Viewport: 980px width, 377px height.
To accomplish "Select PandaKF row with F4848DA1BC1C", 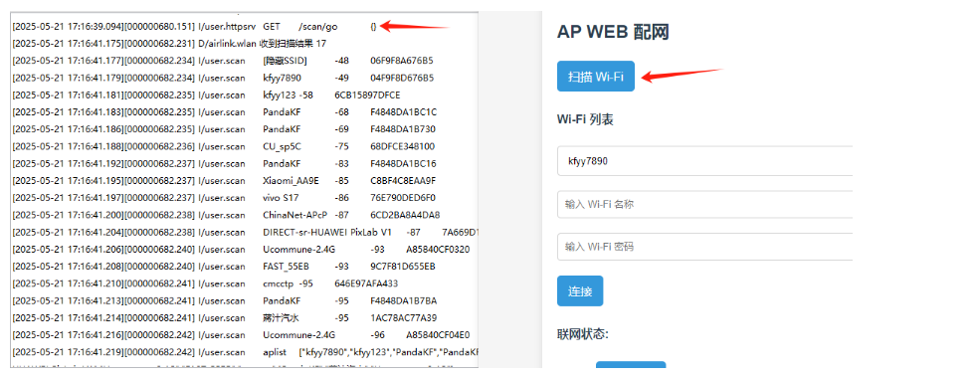I will click(x=225, y=112).
